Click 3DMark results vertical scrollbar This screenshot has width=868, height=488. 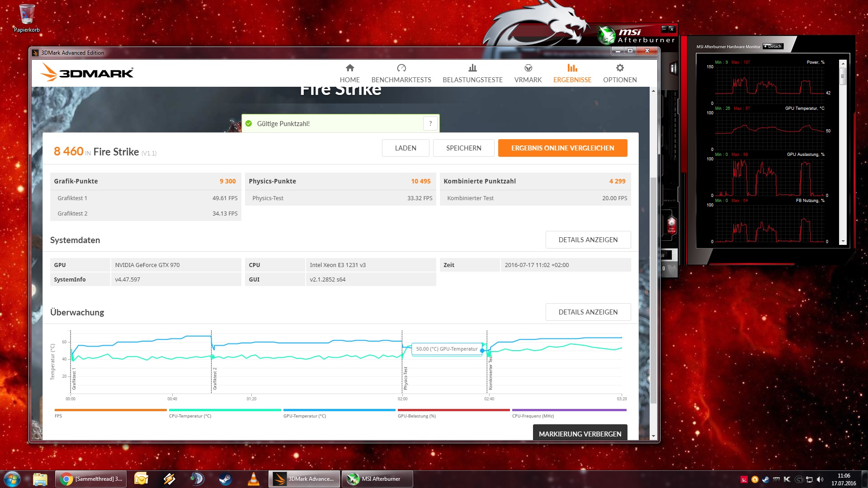653,289
